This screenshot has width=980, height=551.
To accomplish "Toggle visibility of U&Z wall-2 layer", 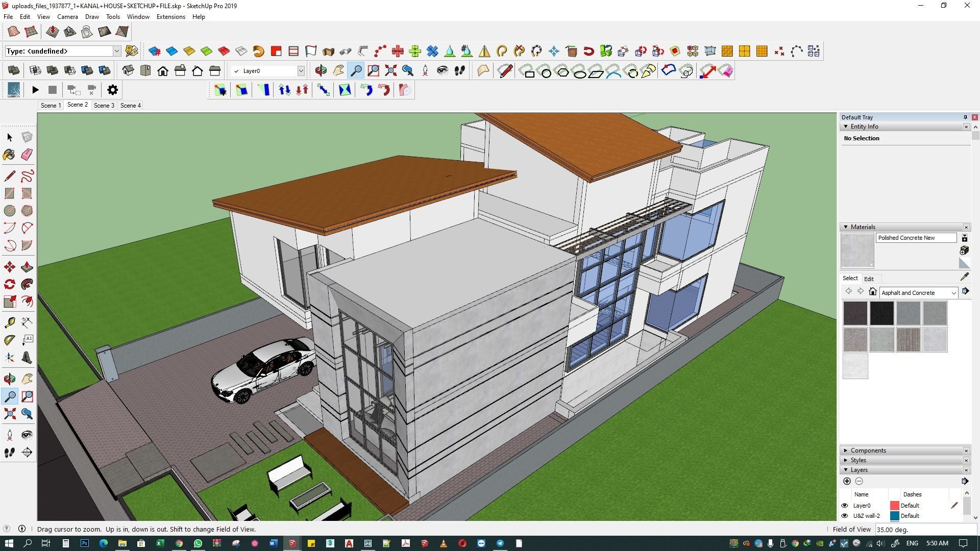I will 844,516.
